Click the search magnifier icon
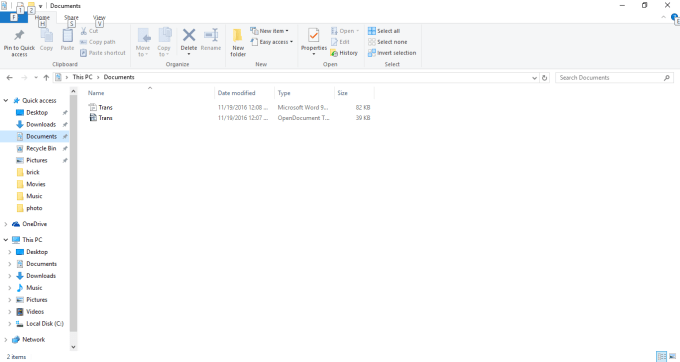680x362 pixels. coord(667,78)
